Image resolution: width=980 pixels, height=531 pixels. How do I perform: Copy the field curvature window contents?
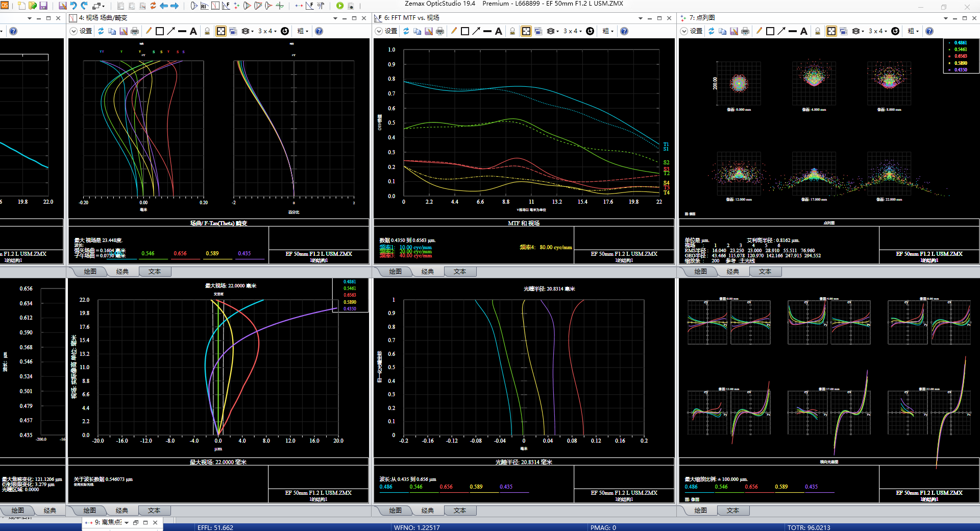point(112,31)
